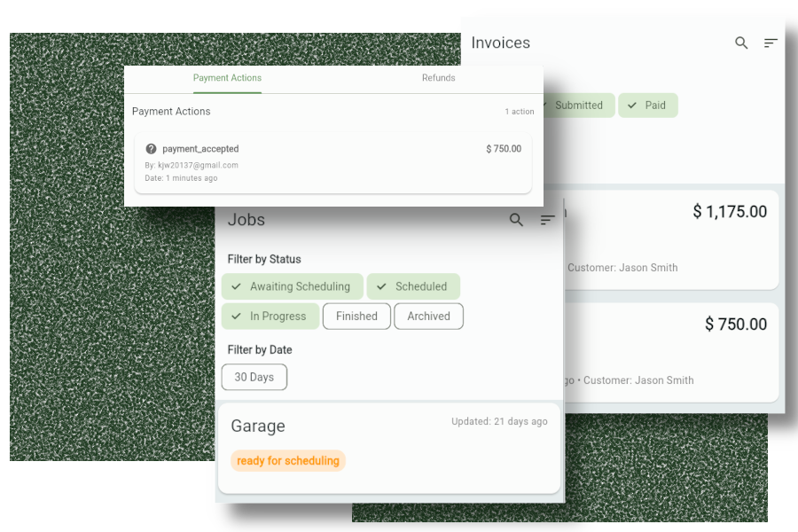Toggle the Awaiting Scheduling status filter
The height and width of the screenshot is (532, 798).
pyautogui.click(x=292, y=286)
